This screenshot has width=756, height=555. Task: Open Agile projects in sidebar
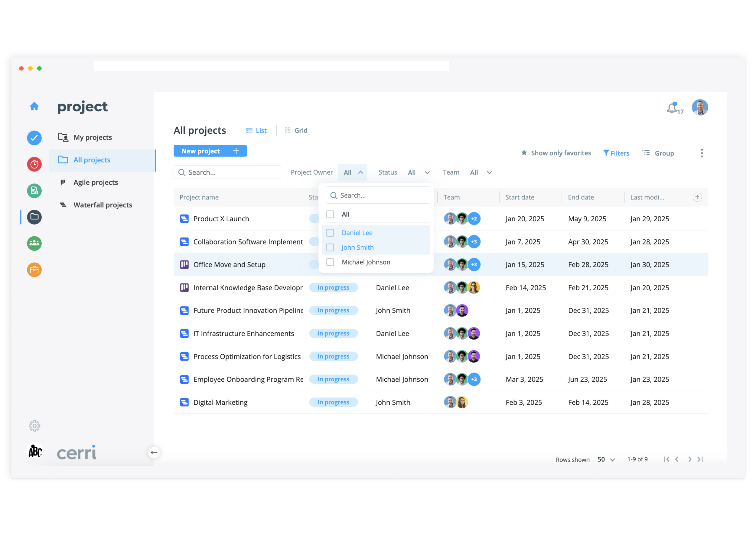pyautogui.click(x=96, y=182)
